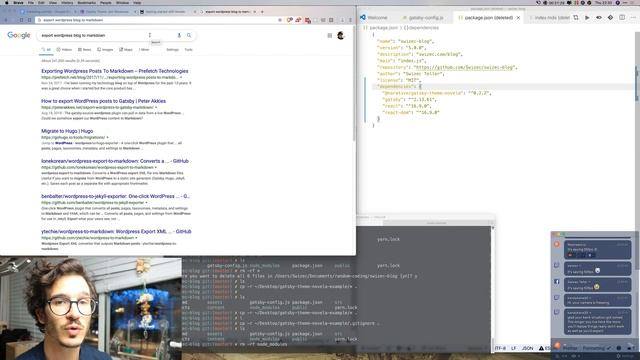
Task: Select the Videos search tab
Action: 64,50
